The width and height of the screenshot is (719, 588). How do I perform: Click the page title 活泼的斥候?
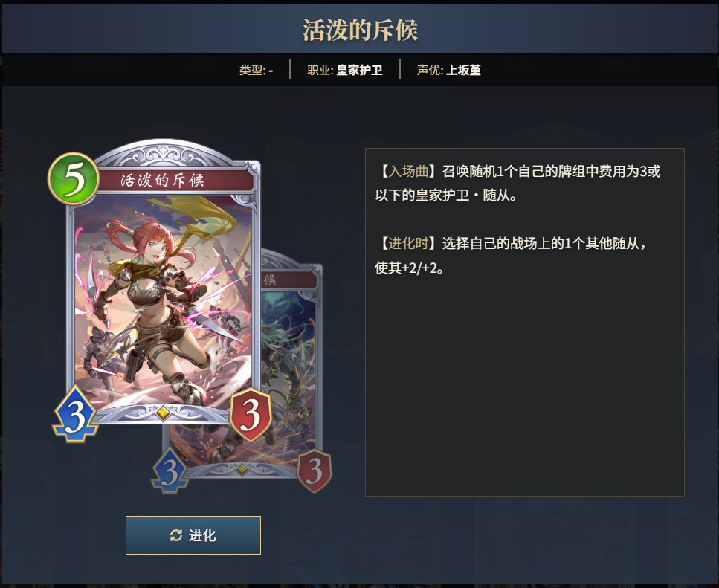360,30
